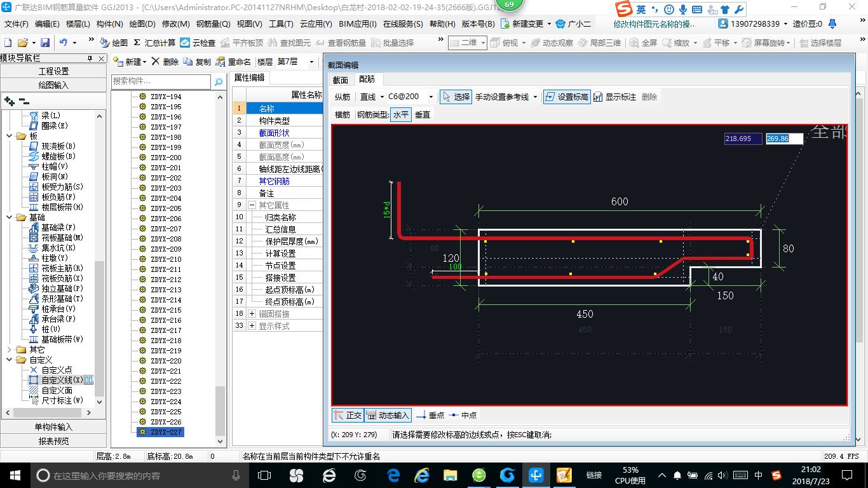Click 广小二 assistant button
The width and height of the screenshot is (868, 488).
573,24
